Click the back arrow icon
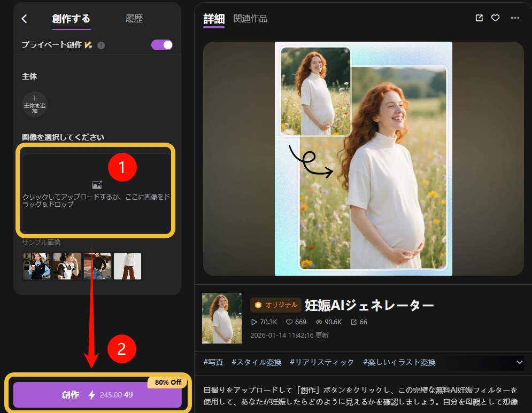Viewport: 532px width, 413px height. [x=24, y=19]
